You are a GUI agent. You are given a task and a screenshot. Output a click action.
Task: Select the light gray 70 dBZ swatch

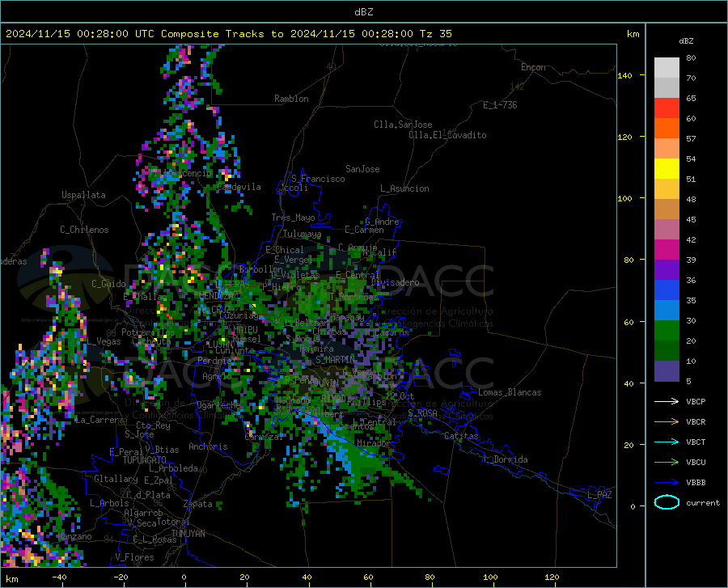(667, 68)
